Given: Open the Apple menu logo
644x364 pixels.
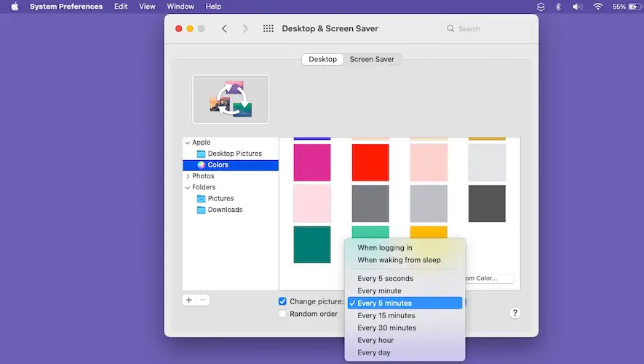Looking at the screenshot, I should (x=14, y=7).
